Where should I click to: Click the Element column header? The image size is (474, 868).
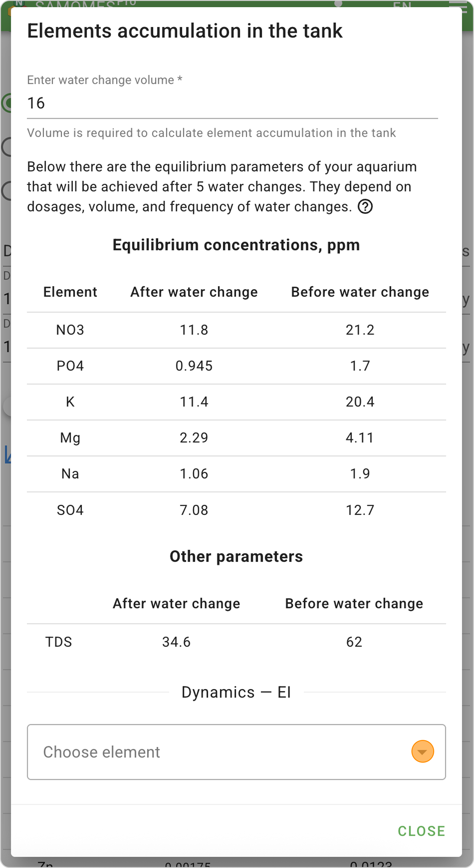70,292
